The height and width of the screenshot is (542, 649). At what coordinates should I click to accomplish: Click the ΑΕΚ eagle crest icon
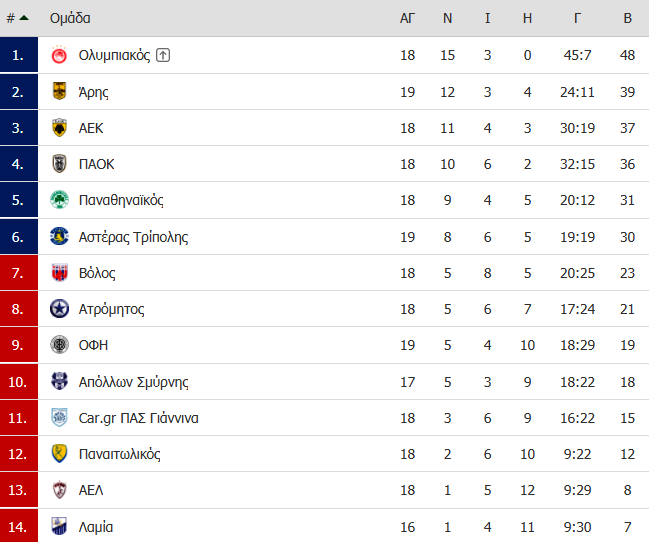pos(59,128)
